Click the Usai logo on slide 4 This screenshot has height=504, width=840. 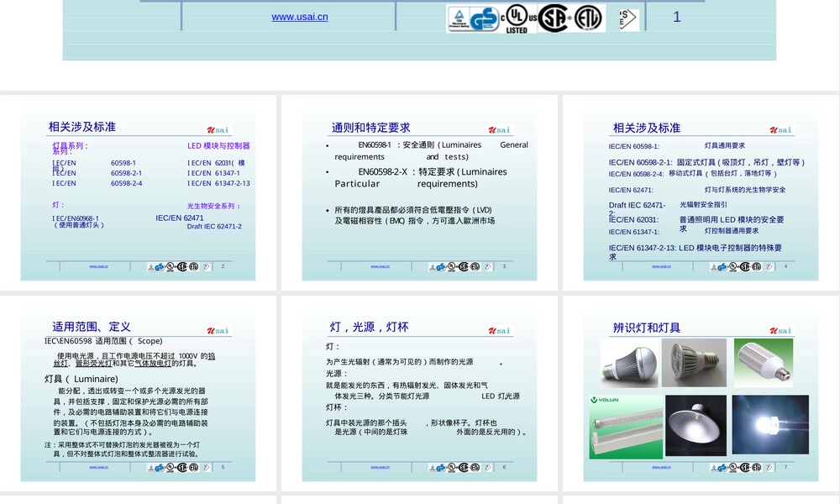(780, 129)
